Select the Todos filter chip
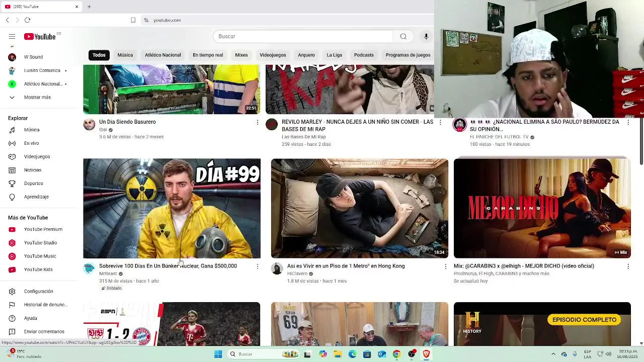 coord(99,55)
